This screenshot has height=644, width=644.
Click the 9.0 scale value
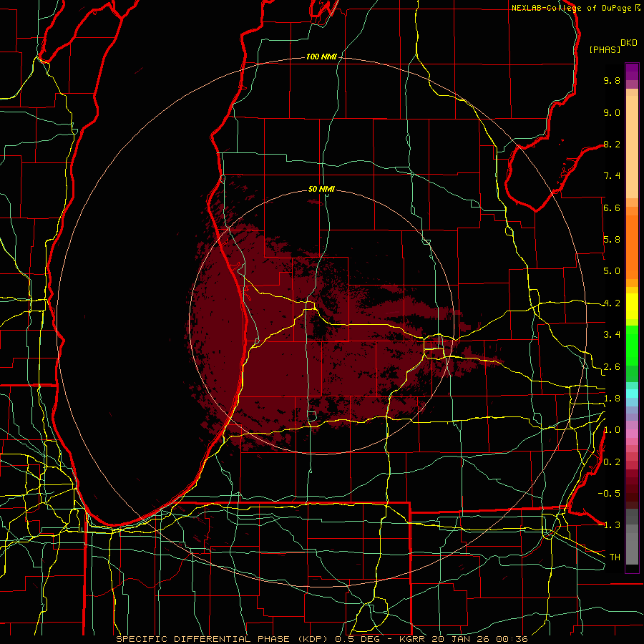612,112
